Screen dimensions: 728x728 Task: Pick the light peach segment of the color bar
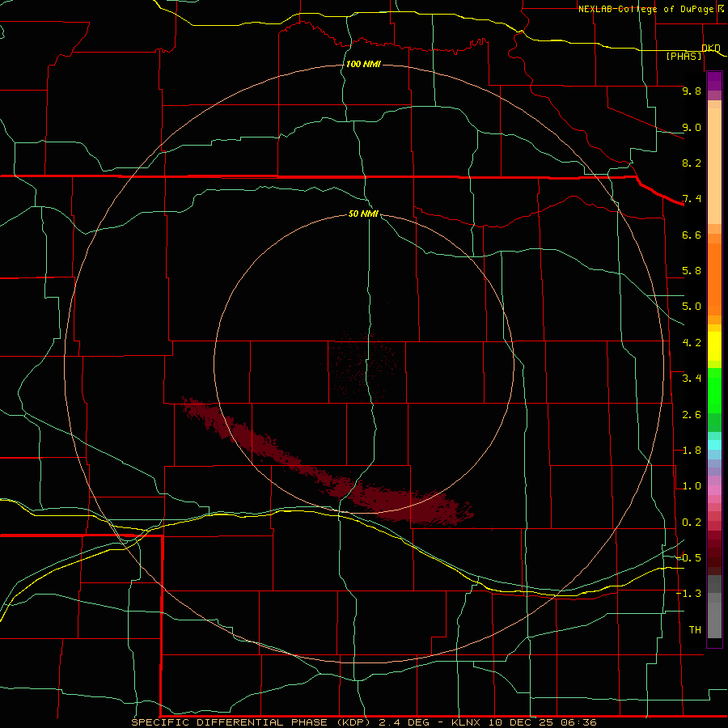[x=714, y=166]
